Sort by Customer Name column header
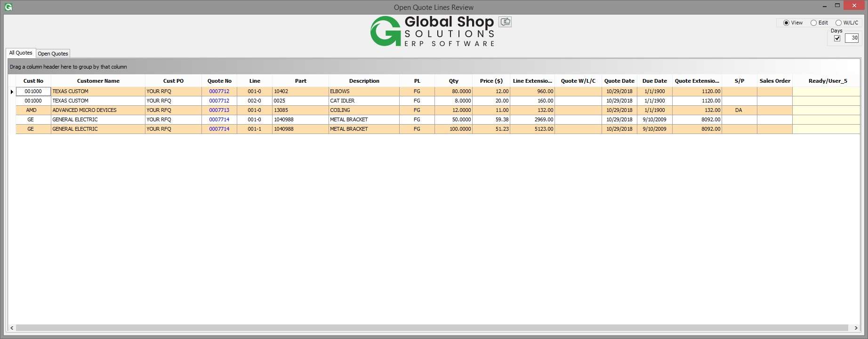Viewport: 868px width, 339px height. (x=98, y=81)
